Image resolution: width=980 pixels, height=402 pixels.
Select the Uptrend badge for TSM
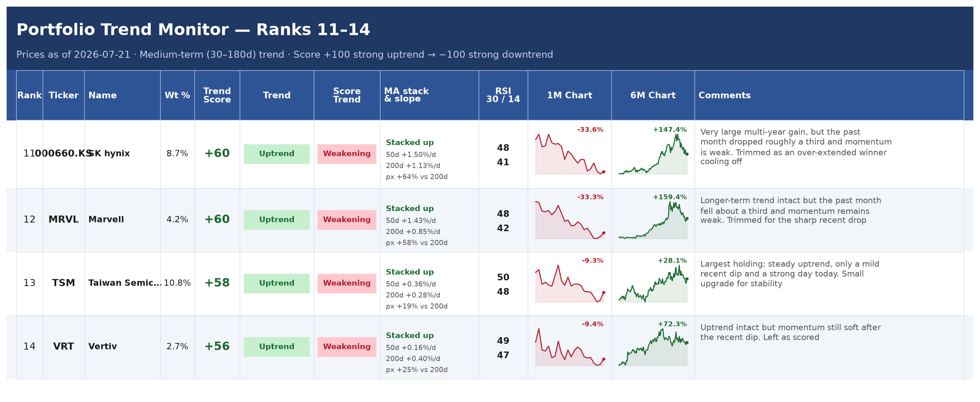[x=277, y=284]
